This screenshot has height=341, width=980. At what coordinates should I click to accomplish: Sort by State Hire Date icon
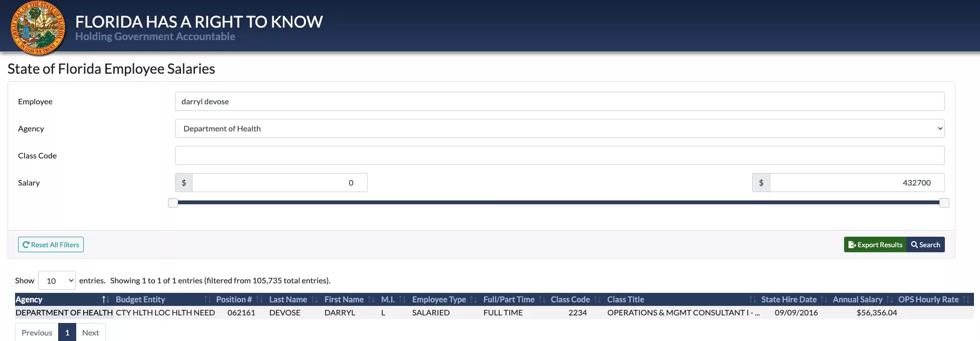824,299
